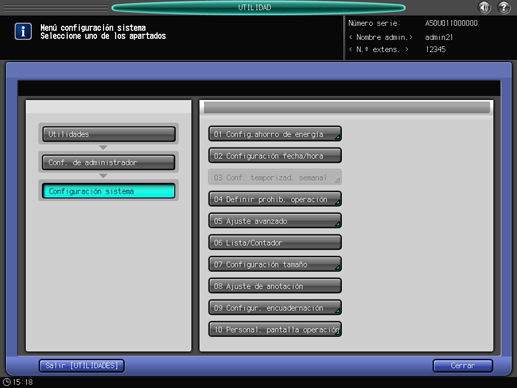Go to Conf. de administrador level

(x=109, y=162)
